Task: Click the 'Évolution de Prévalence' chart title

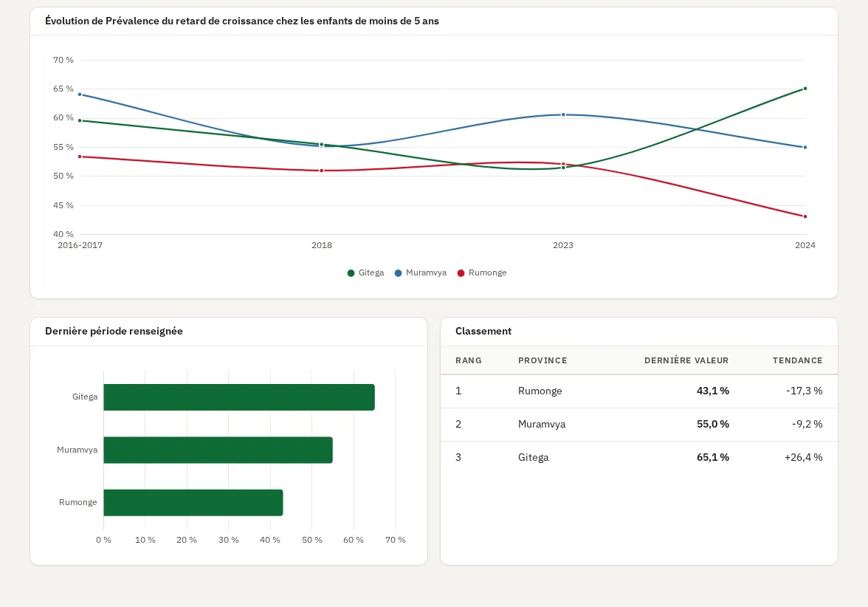Action: tap(242, 21)
